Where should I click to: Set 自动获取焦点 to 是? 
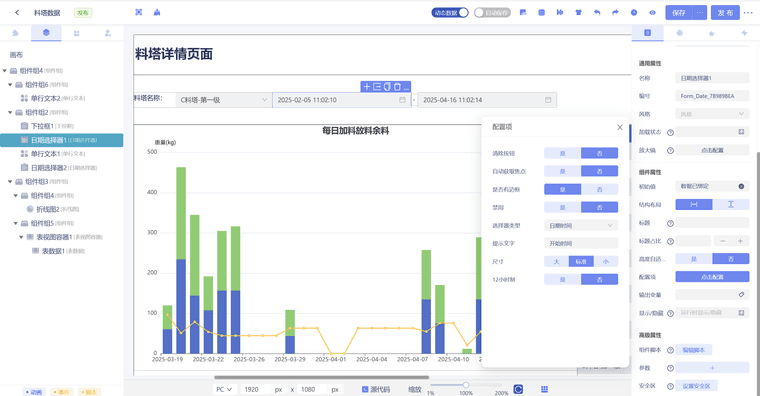coord(562,171)
